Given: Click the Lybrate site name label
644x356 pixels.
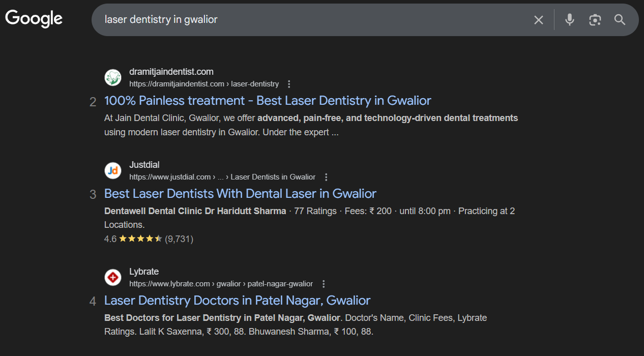Looking at the screenshot, I should [144, 272].
